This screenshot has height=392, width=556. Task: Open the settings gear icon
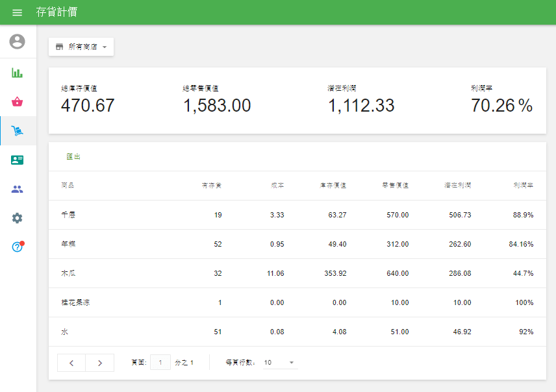pyautogui.click(x=18, y=218)
